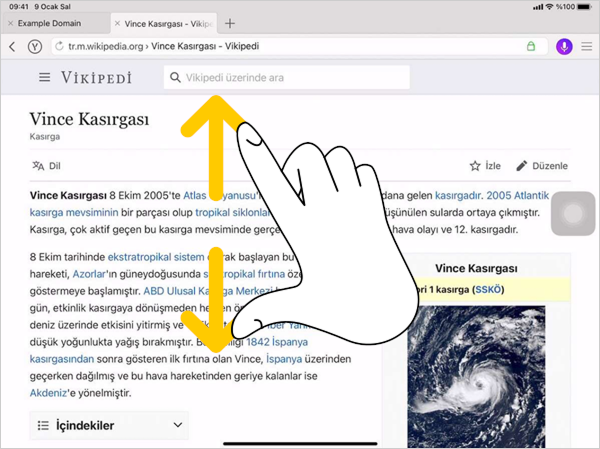Image resolution: width=600 pixels, height=449 pixels.
Task: Add the article to watchlist with İzle
Action: pos(484,166)
